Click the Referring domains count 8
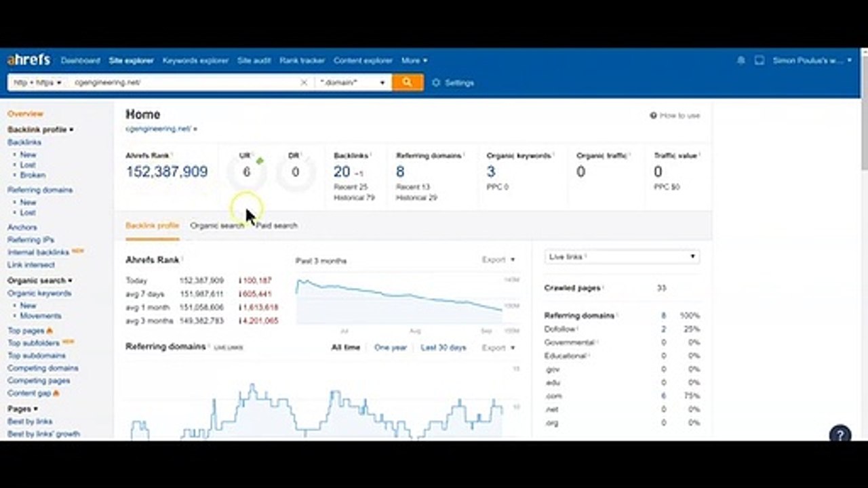Viewport: 868px width, 488px height. pos(400,172)
